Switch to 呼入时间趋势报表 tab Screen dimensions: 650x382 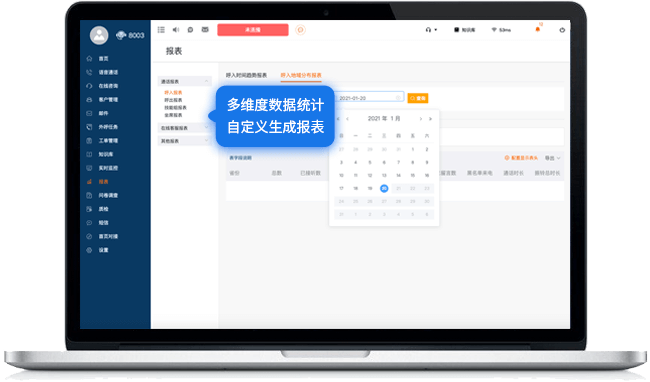tap(246, 75)
